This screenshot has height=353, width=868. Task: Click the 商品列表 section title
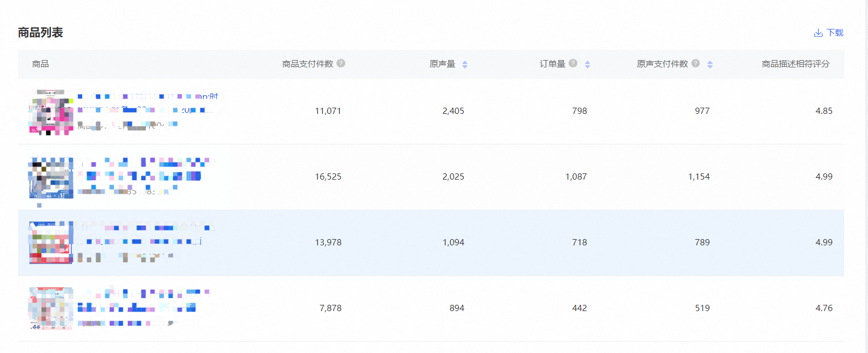(40, 33)
